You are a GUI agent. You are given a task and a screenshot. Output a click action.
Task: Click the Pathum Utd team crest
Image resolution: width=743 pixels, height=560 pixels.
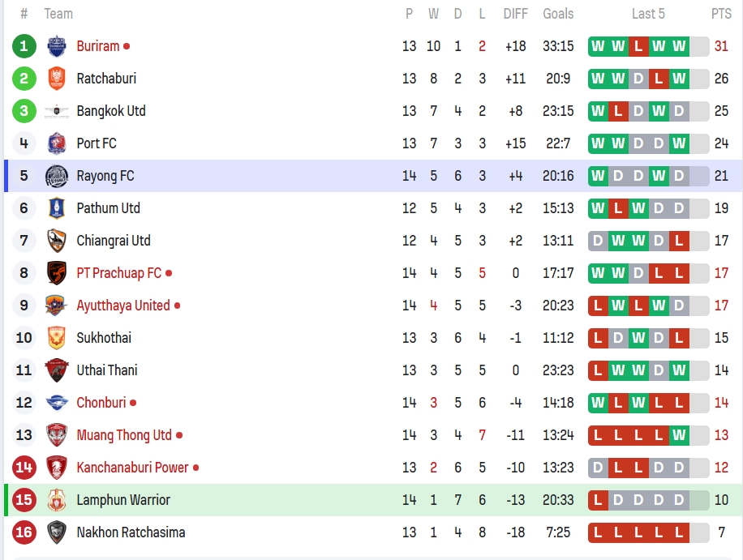tap(57, 208)
